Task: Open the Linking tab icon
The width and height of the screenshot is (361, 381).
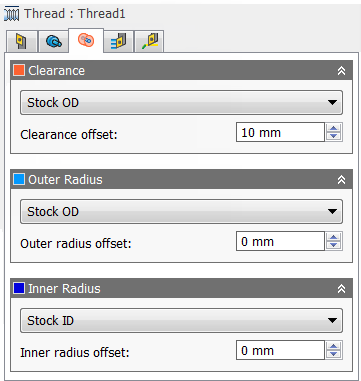Action: 149,41
